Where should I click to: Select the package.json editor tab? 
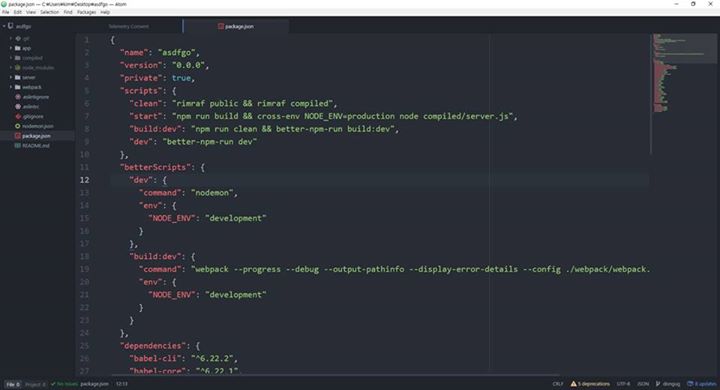pos(236,26)
